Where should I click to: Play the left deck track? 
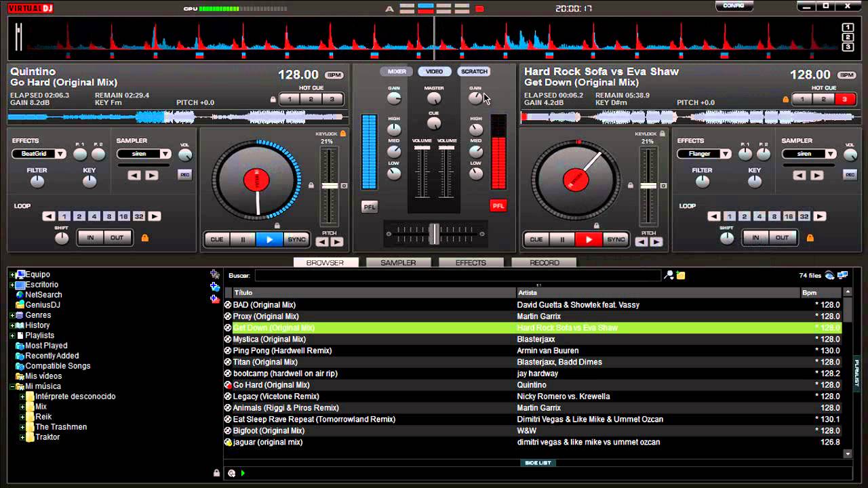269,239
